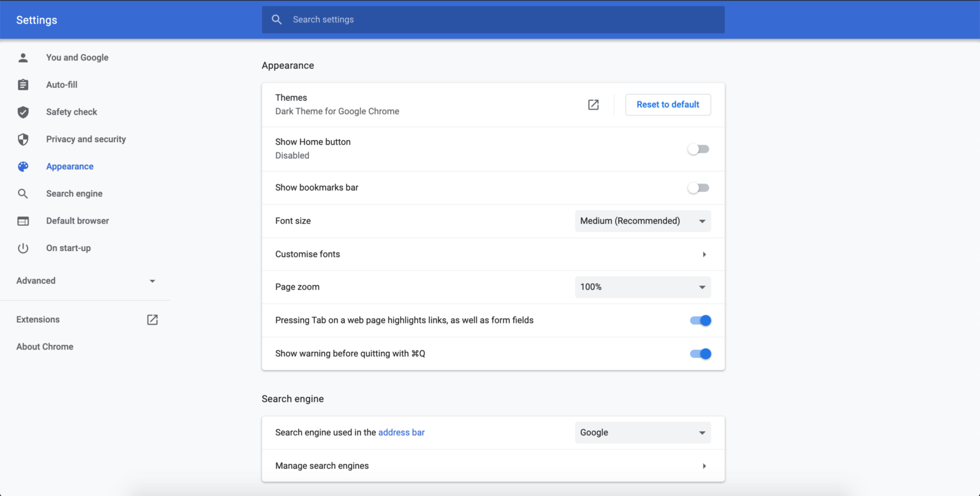
Task: Follow the address bar link
Action: point(401,432)
